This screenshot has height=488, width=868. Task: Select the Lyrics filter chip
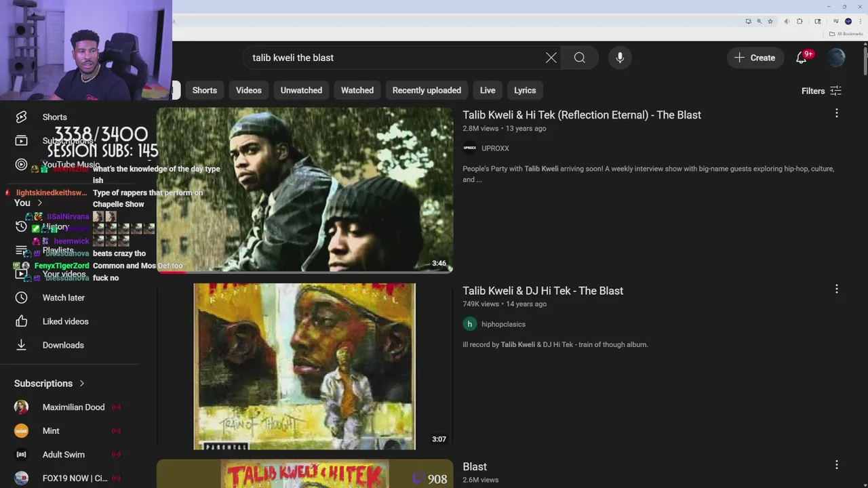pyautogui.click(x=525, y=90)
